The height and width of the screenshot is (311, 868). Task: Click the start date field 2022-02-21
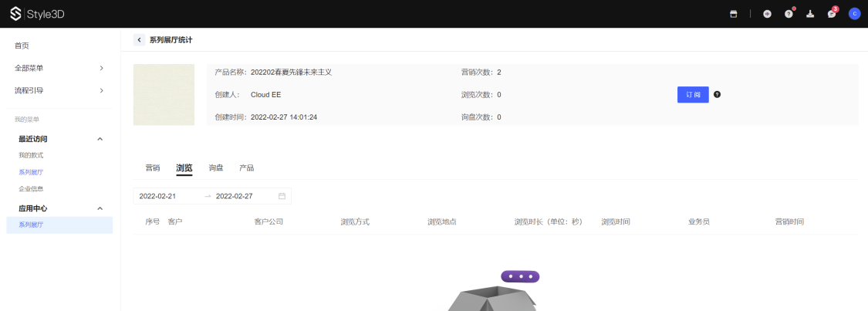pyautogui.click(x=157, y=196)
